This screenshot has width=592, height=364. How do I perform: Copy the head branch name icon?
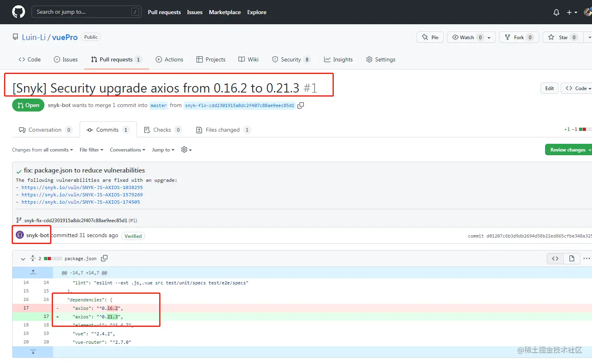(x=301, y=105)
